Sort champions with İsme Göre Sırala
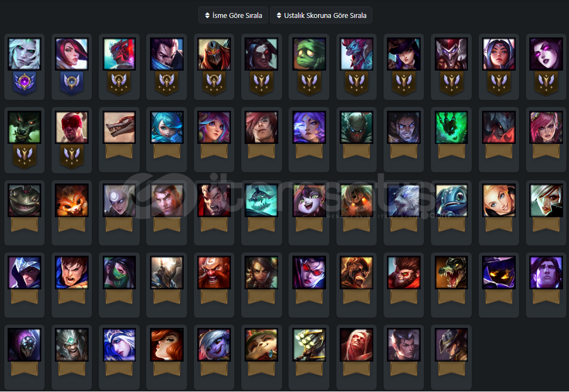The image size is (569, 392). coord(233,15)
